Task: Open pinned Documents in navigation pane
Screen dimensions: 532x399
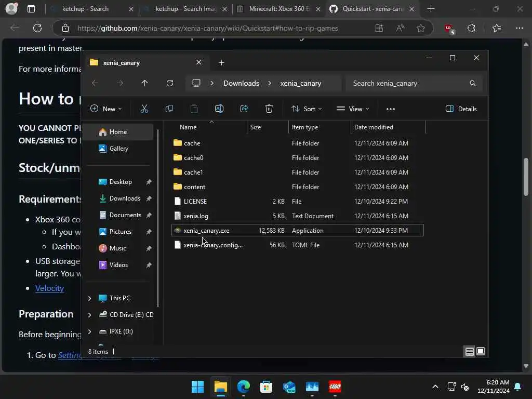Action: click(125, 215)
